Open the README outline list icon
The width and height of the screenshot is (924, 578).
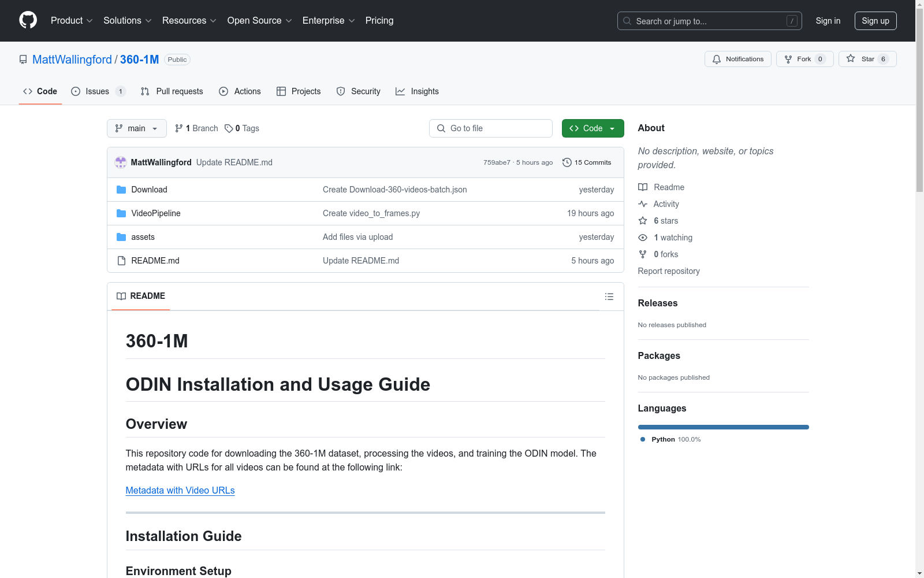click(x=609, y=297)
